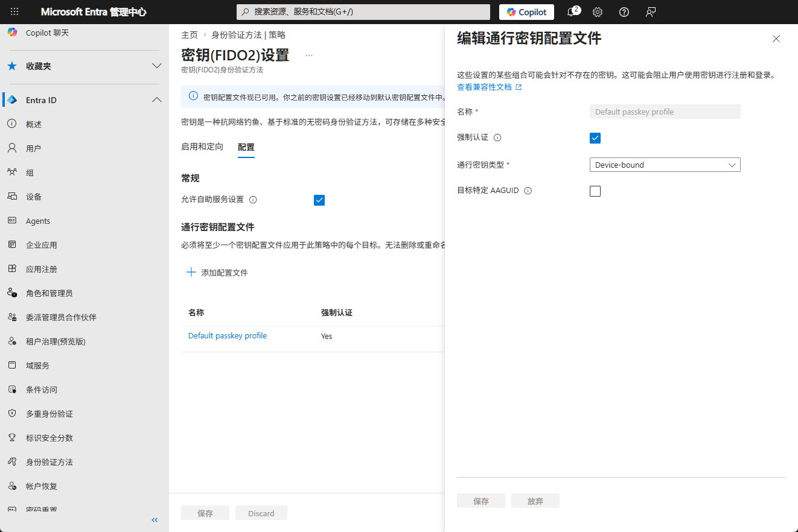Click 保存 button in edit panel
The width and height of the screenshot is (798, 532).
481,501
